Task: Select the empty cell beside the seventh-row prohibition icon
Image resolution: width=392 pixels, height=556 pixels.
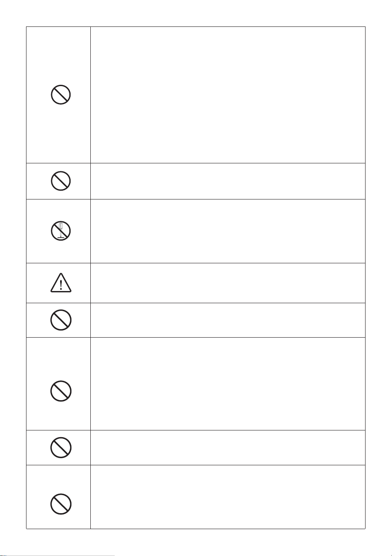Action: 228,448
